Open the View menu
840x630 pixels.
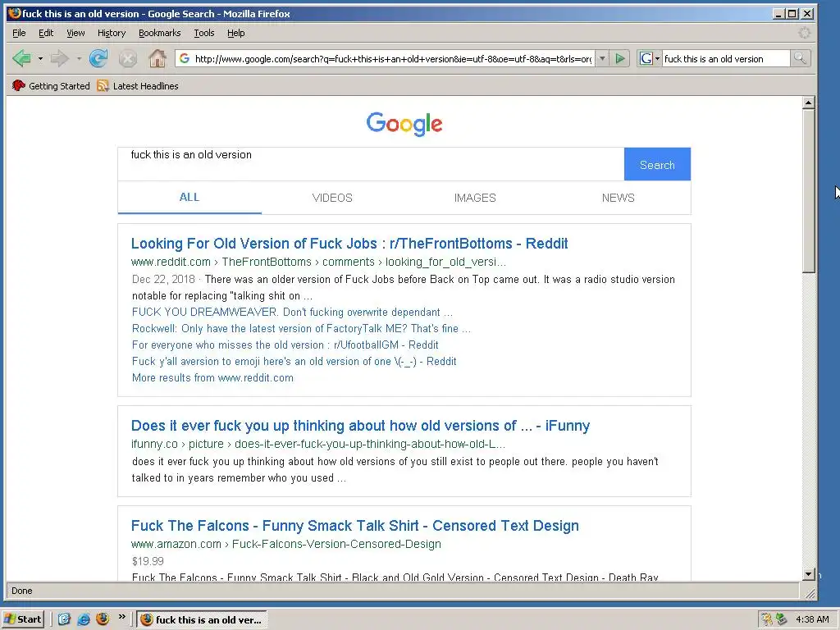75,33
